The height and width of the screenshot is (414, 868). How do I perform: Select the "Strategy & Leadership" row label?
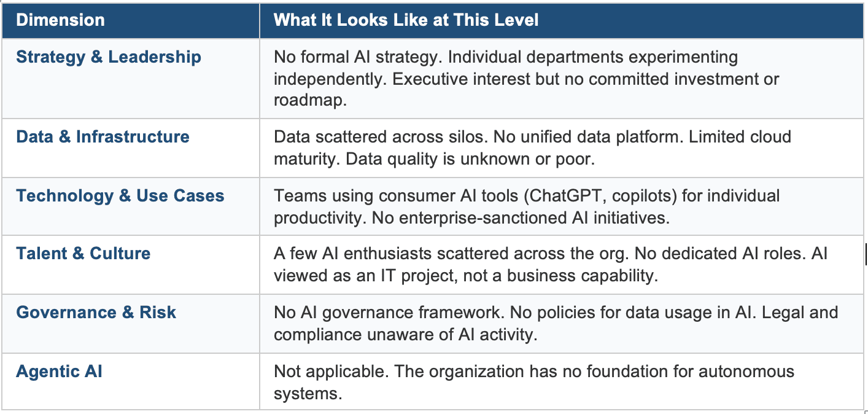coord(109,57)
